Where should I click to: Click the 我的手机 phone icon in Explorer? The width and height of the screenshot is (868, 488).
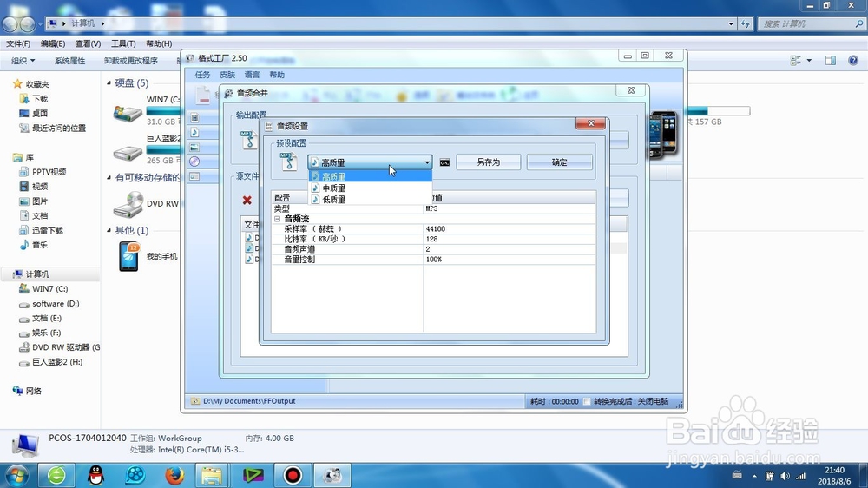click(129, 257)
